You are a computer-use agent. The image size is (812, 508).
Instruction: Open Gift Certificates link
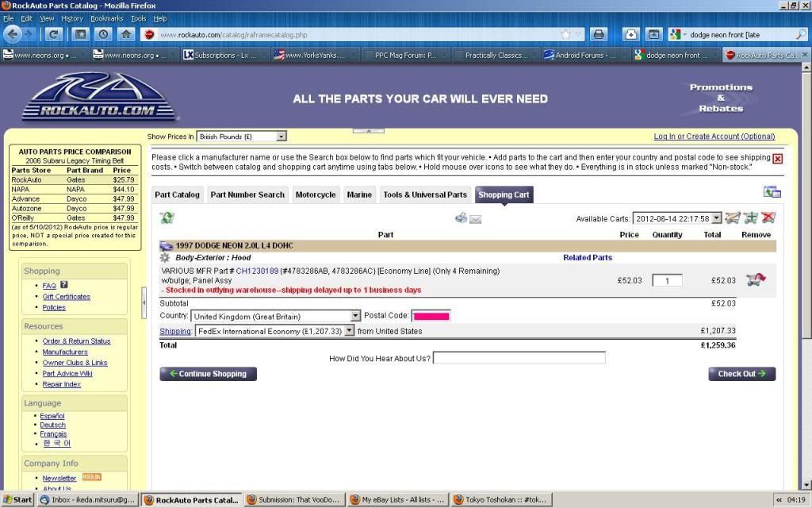[x=67, y=297]
